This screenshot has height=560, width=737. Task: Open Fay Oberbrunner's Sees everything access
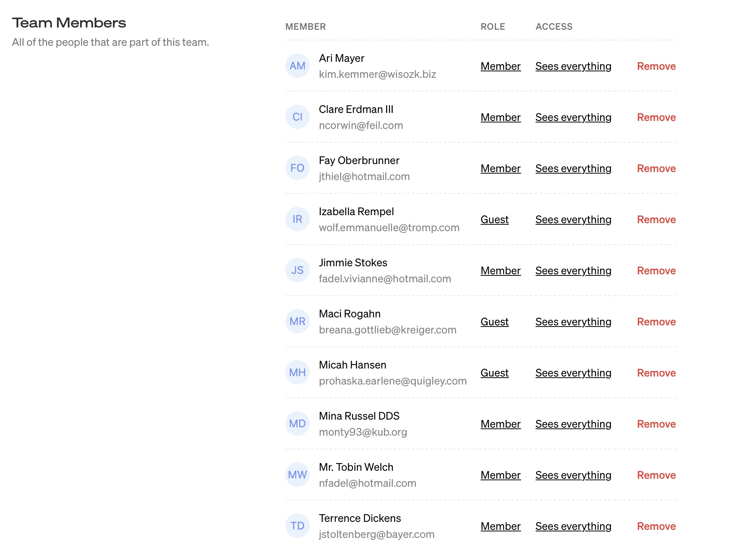(573, 168)
